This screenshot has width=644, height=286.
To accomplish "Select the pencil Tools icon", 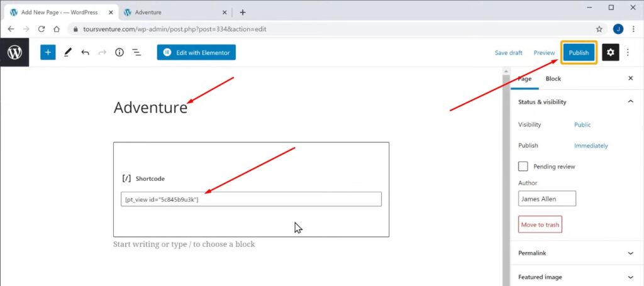I will pos(68,53).
